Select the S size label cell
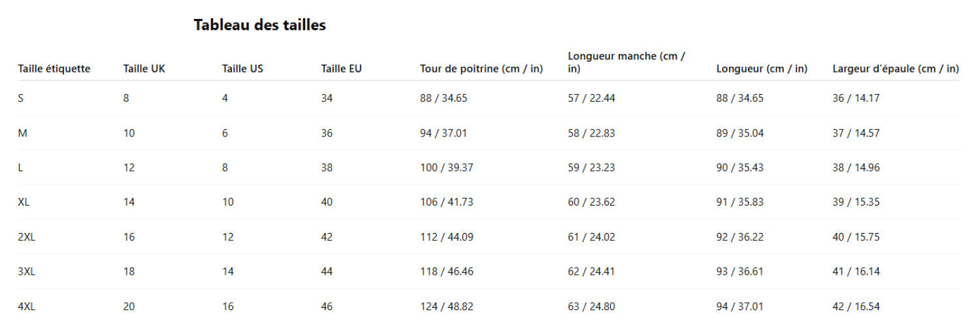Screen dimensions: 980x327 pyautogui.click(x=21, y=99)
